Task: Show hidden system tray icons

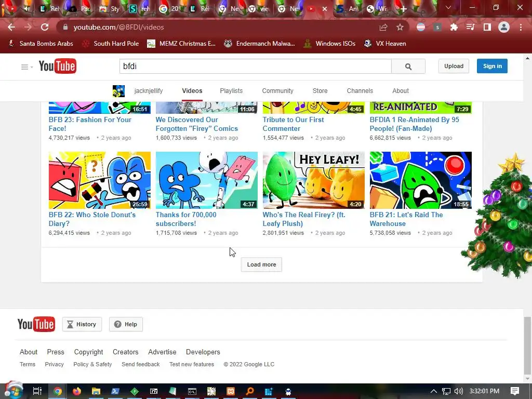Action: [x=434, y=391]
